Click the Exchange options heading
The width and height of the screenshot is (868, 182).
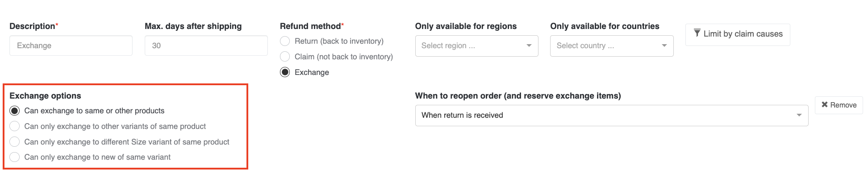pos(45,96)
